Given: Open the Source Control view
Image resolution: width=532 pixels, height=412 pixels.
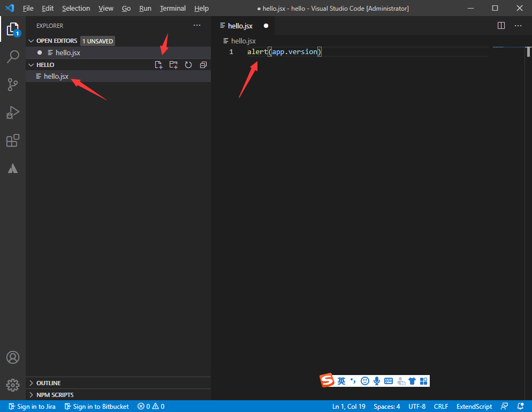Looking at the screenshot, I should point(13,85).
